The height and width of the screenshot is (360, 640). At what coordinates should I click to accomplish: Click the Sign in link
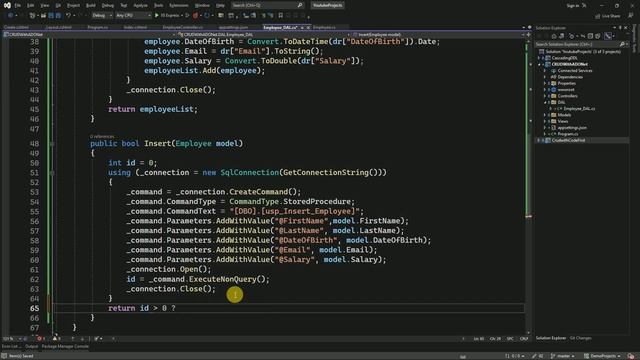point(573,5)
